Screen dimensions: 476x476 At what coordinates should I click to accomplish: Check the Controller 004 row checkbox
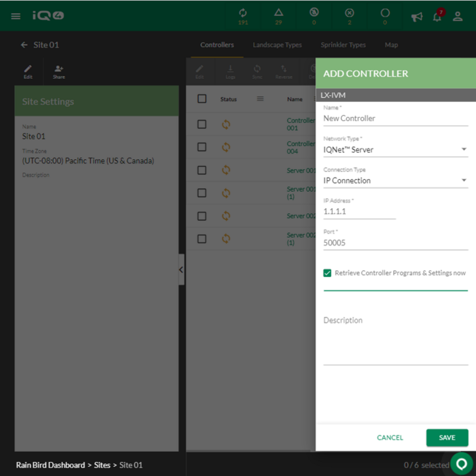click(x=202, y=147)
